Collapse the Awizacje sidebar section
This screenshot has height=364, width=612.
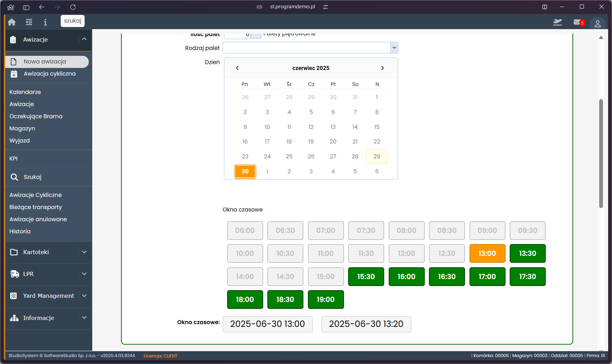[x=84, y=40]
